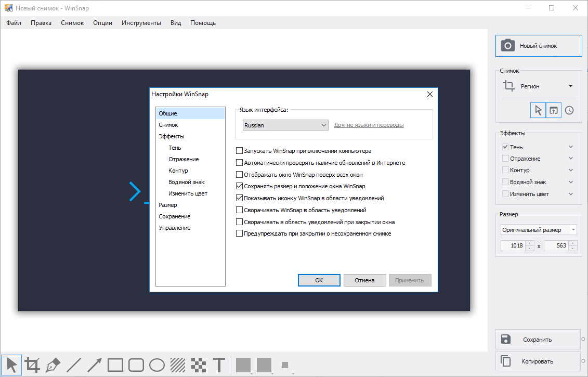The image size is (588, 377).
Task: Click the Отмена button
Action: point(365,280)
